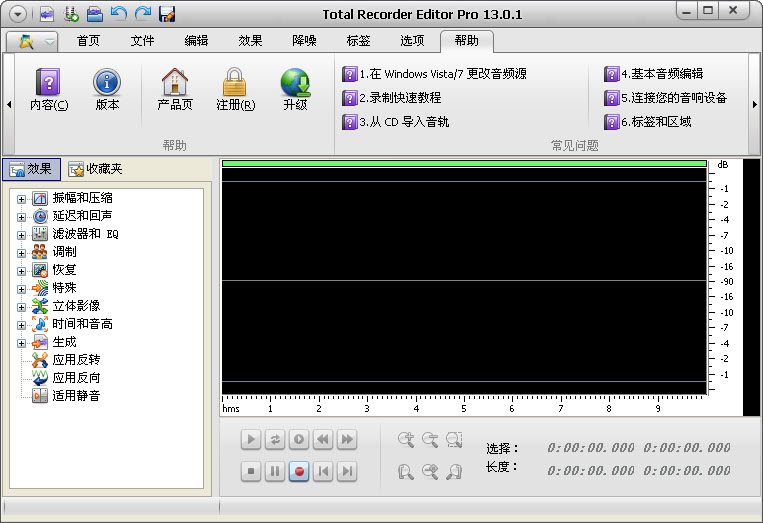Expand the 滤波器和 EQ tree node

pos(21,235)
